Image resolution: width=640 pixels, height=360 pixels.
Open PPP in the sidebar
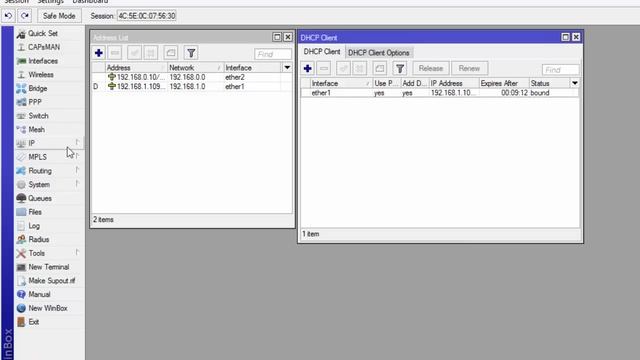35,102
